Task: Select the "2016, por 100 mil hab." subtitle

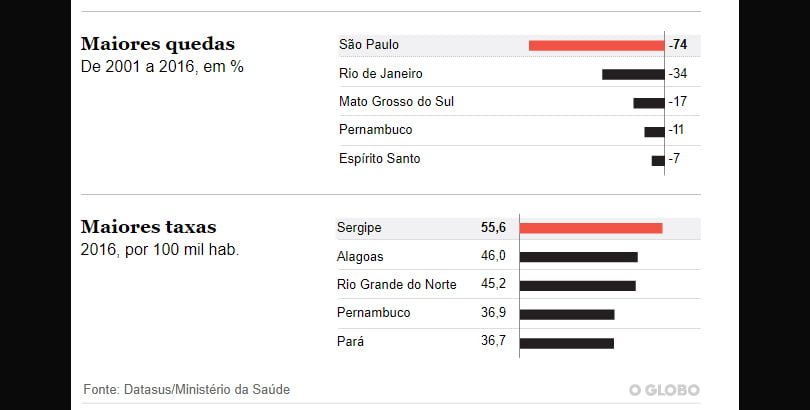Action: point(160,250)
